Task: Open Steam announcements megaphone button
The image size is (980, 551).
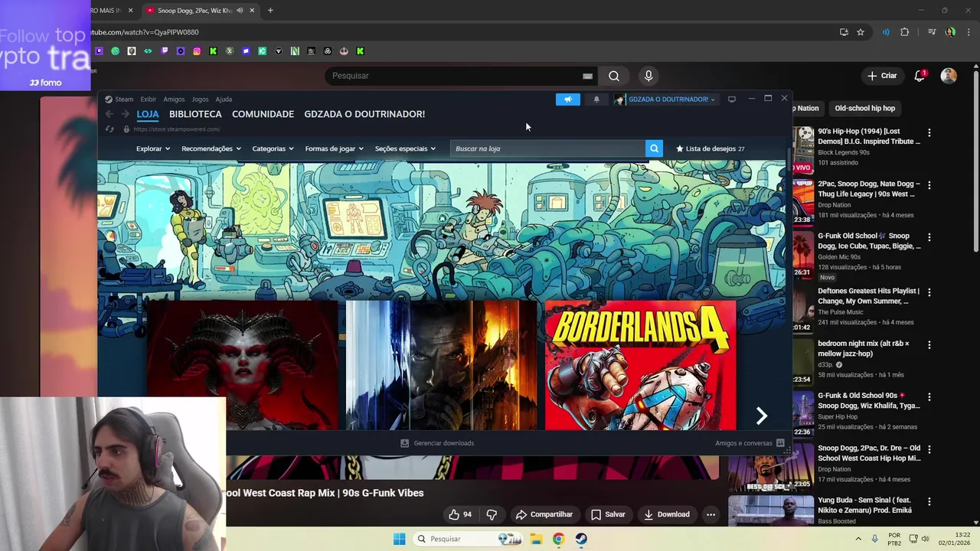Action: pos(568,99)
